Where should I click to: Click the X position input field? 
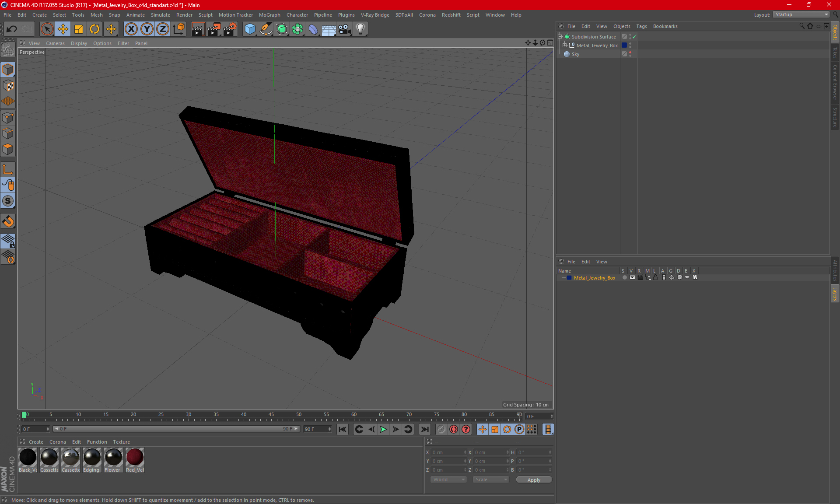(x=448, y=452)
